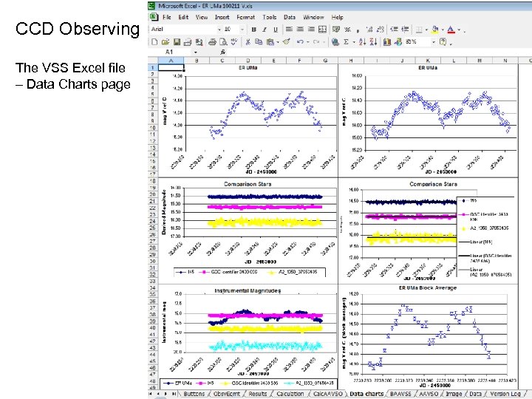Viewport: 532px width, 399px height.
Task: Click the insert function fx icon
Action: [222, 52]
